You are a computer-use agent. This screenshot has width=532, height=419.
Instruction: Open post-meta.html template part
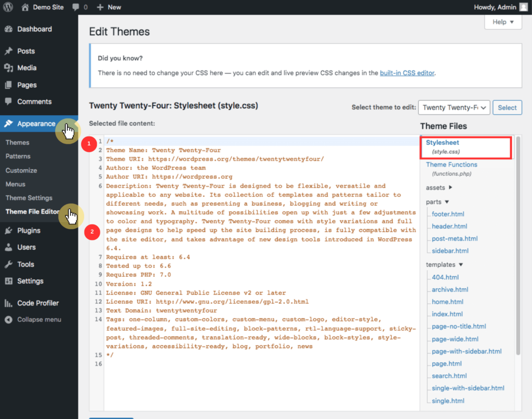(x=455, y=239)
